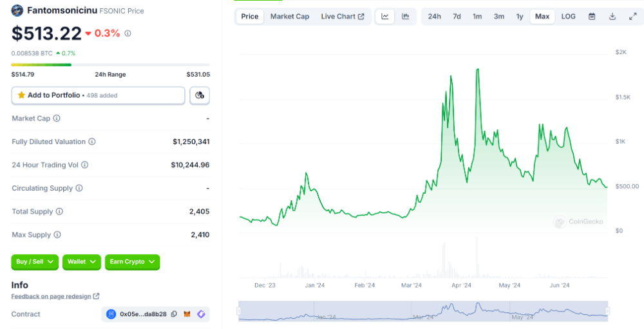The height and width of the screenshot is (329, 644).
Task: Click the Market Cap info icon
Action: (x=57, y=118)
